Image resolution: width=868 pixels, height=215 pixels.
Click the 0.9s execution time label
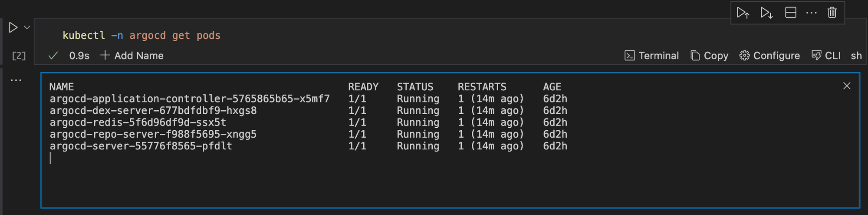(x=79, y=56)
